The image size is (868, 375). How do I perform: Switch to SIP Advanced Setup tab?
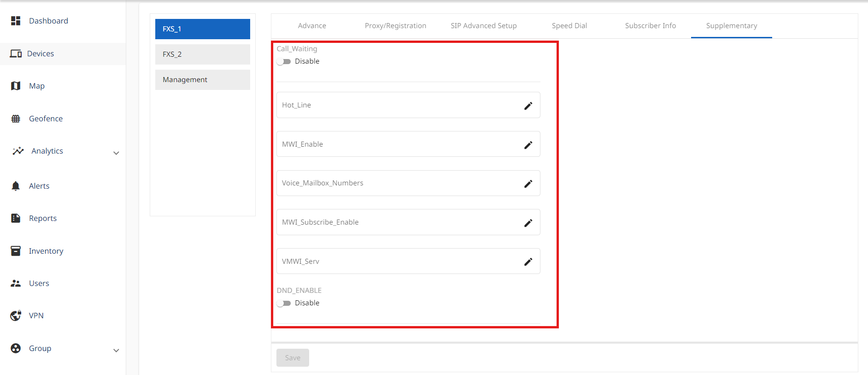click(483, 26)
